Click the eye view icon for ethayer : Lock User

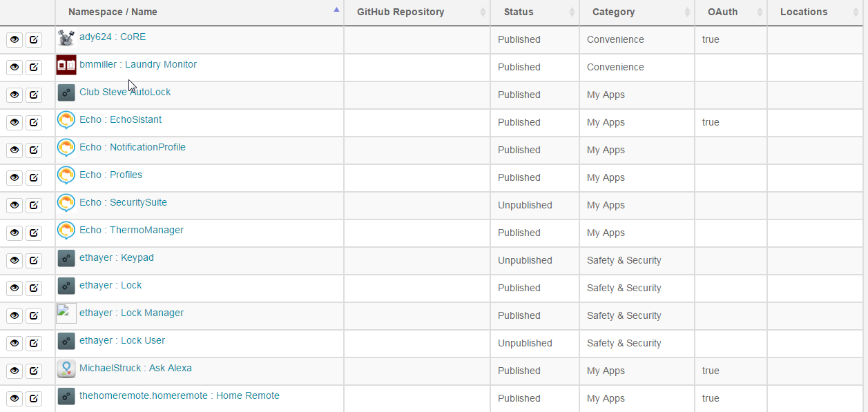click(x=15, y=343)
